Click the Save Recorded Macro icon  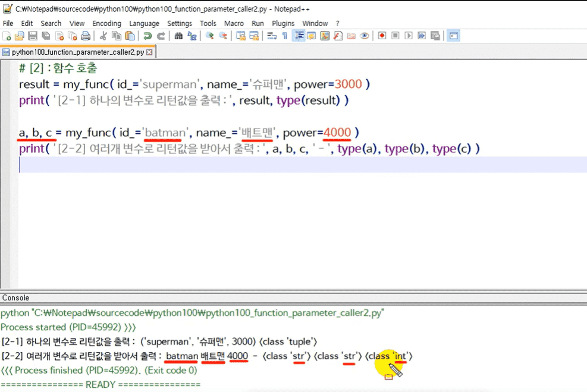point(435,36)
